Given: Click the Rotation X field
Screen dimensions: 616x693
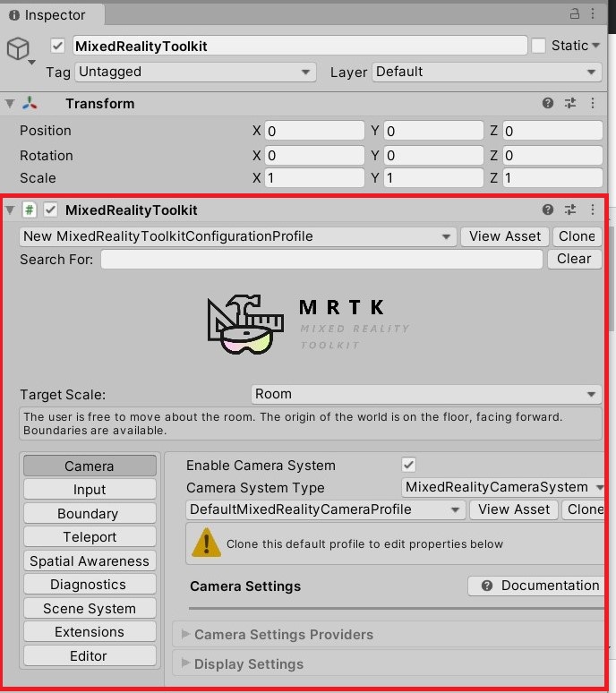Looking at the screenshot, I should click(314, 155).
